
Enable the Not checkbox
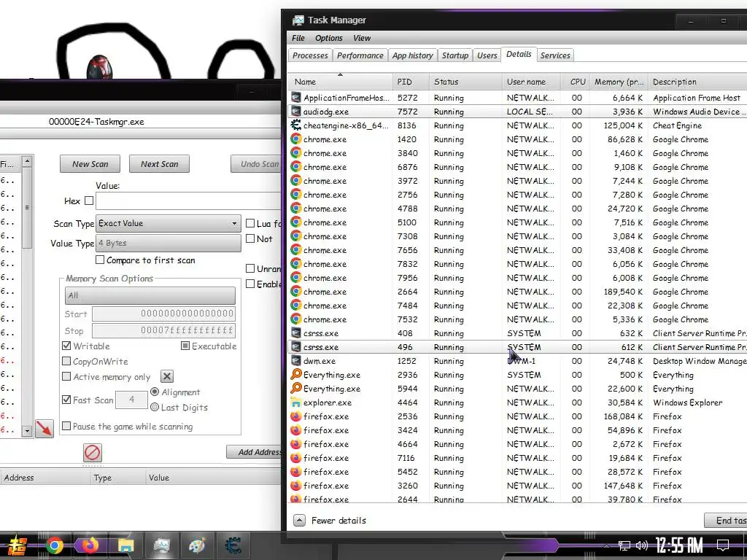(x=250, y=238)
